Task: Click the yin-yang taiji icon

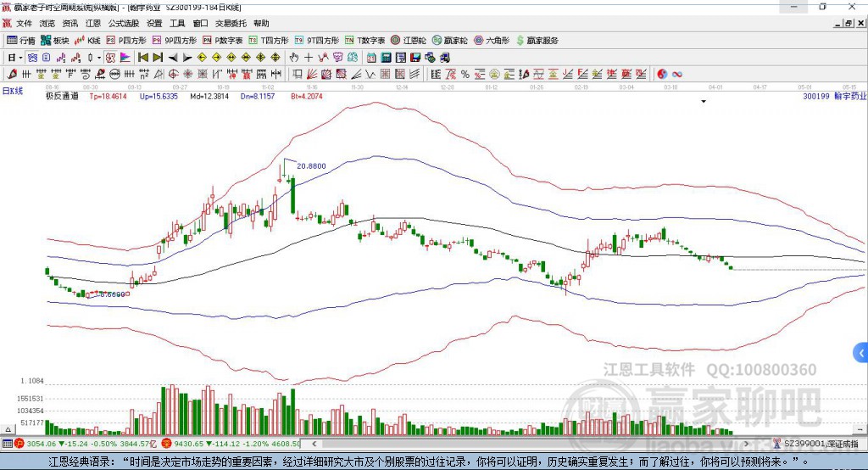Action: point(662,75)
